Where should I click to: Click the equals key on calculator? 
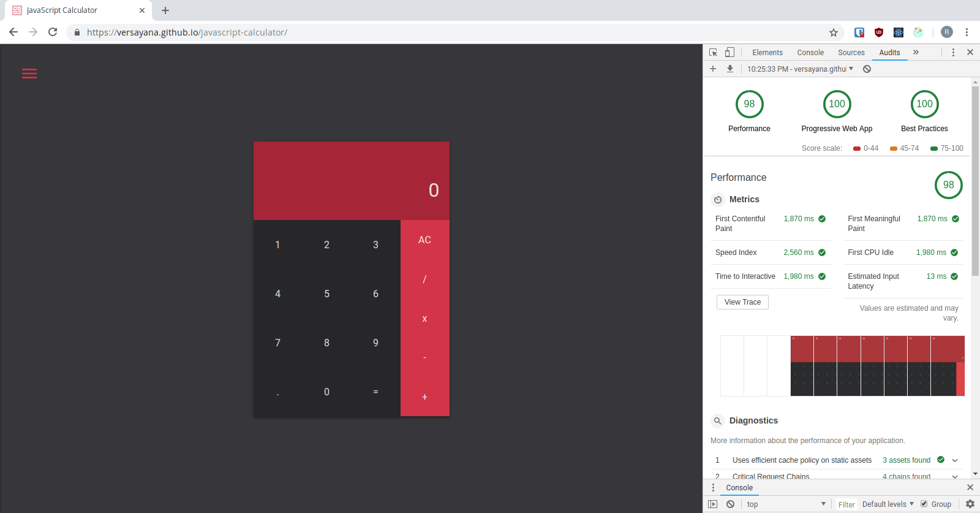(375, 392)
